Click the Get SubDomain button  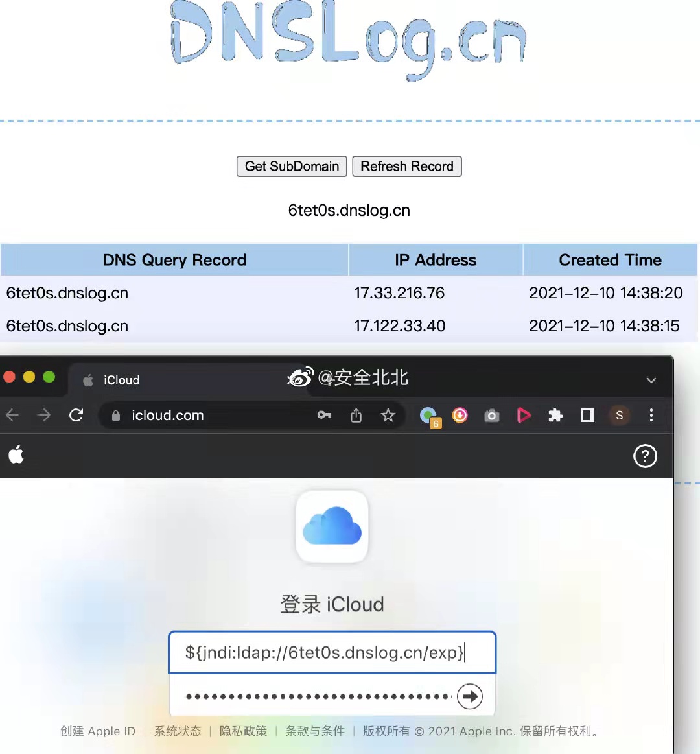(x=292, y=167)
